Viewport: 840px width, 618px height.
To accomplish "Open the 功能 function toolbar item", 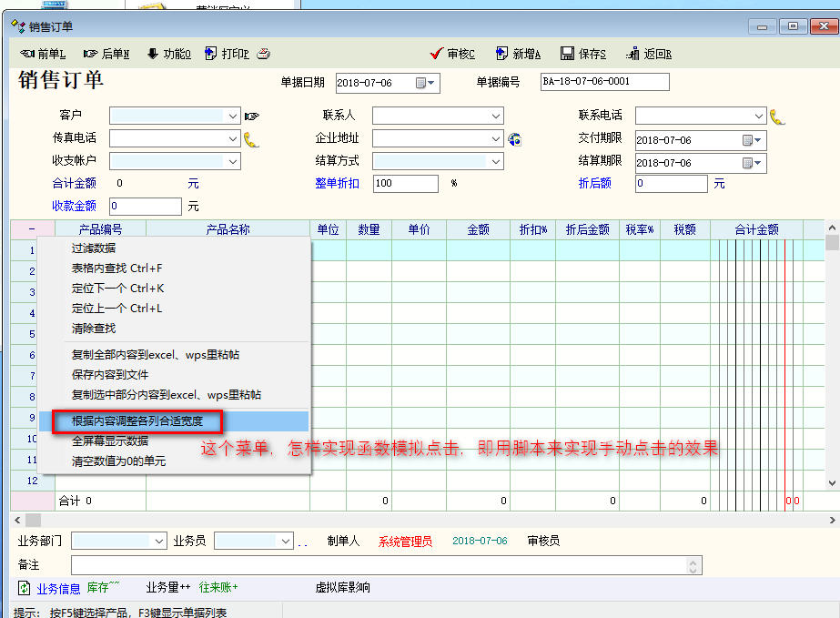I will click(168, 54).
